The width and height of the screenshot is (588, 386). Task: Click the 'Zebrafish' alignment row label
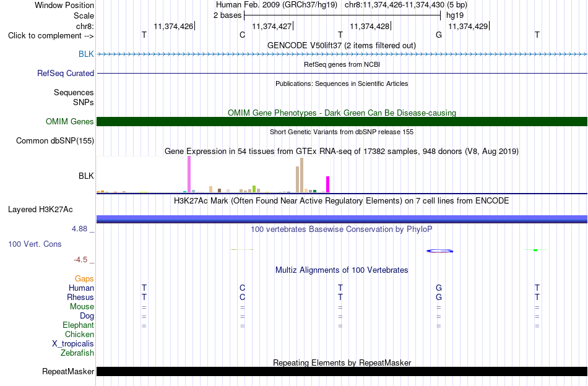point(77,353)
